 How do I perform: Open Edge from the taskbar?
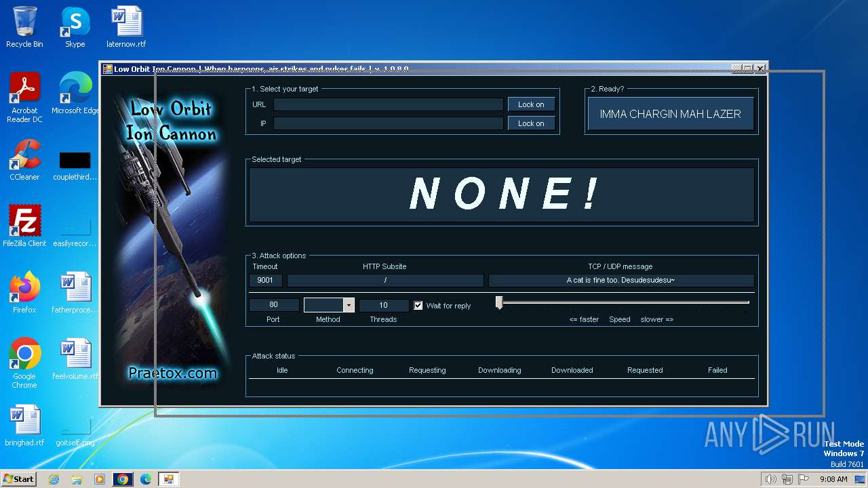pyautogui.click(x=146, y=479)
